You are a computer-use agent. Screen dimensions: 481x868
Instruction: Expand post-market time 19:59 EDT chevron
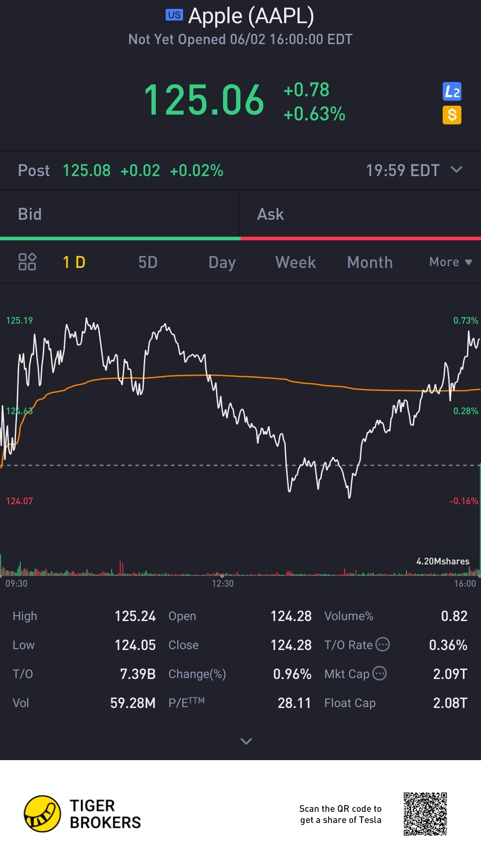(457, 169)
